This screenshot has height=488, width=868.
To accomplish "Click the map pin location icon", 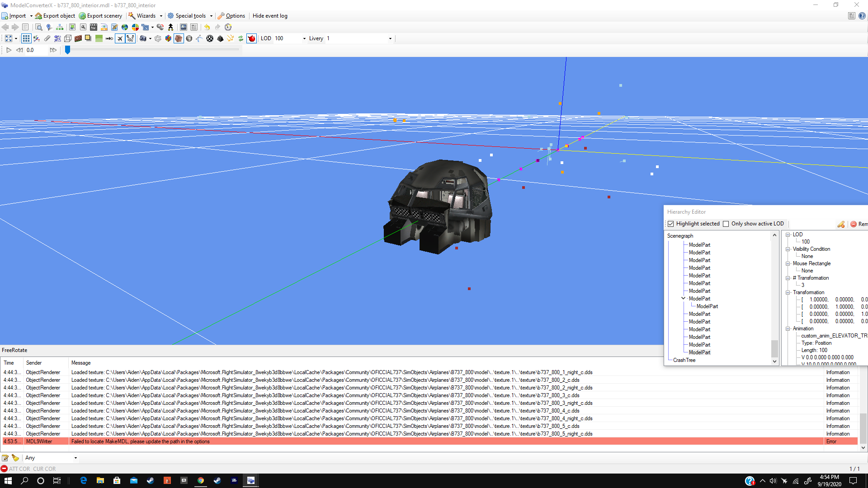I will tap(49, 27).
